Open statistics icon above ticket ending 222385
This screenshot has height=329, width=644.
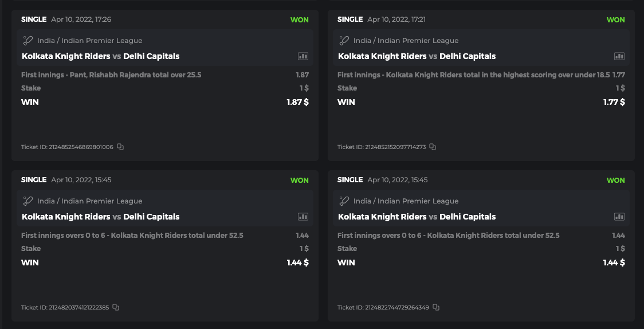click(x=303, y=217)
